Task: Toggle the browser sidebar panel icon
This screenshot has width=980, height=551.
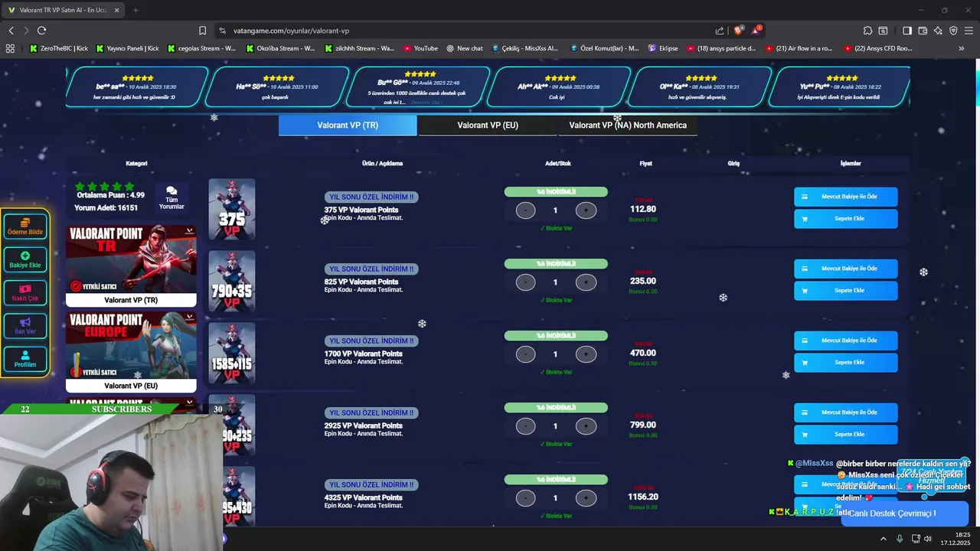Action: click(906, 31)
